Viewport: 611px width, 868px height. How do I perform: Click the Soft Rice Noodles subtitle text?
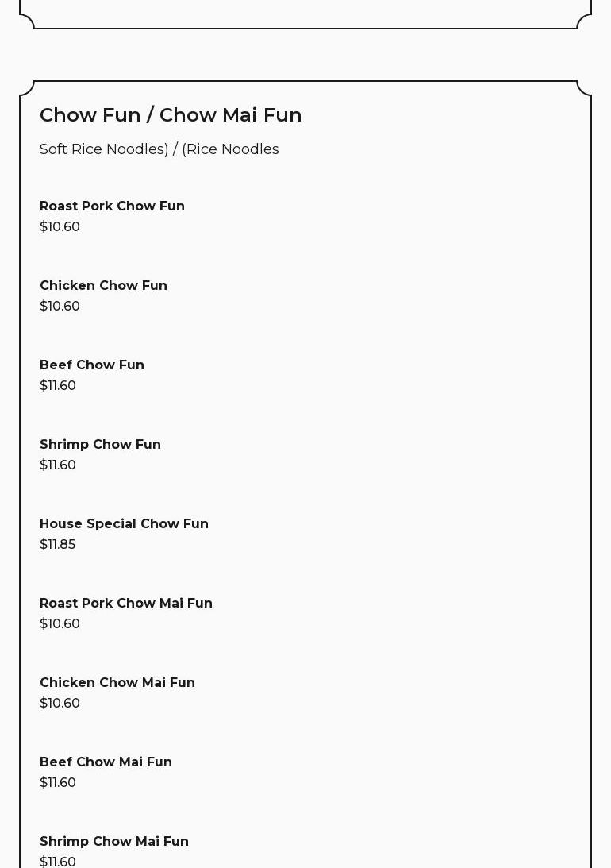[159, 149]
